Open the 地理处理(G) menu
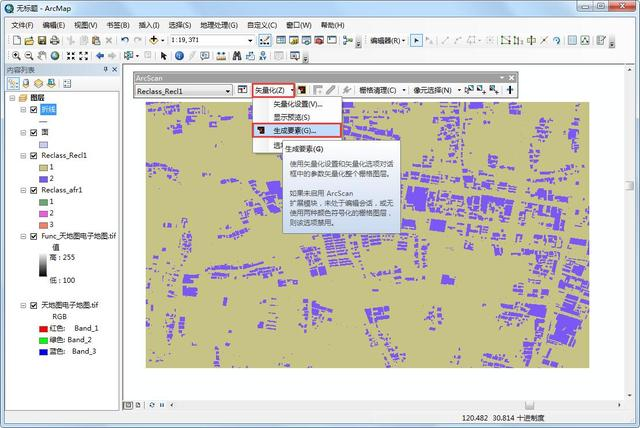This screenshot has width=640, height=428. click(219, 25)
